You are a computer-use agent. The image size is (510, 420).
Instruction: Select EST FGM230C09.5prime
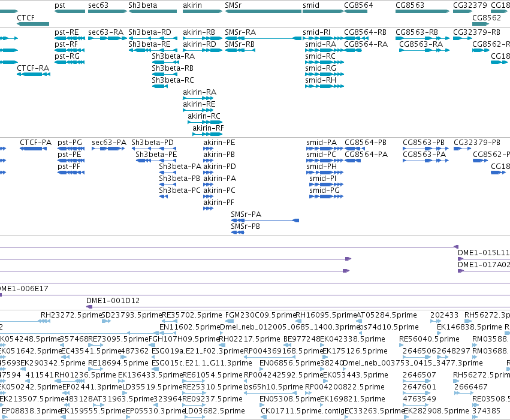click(x=261, y=315)
